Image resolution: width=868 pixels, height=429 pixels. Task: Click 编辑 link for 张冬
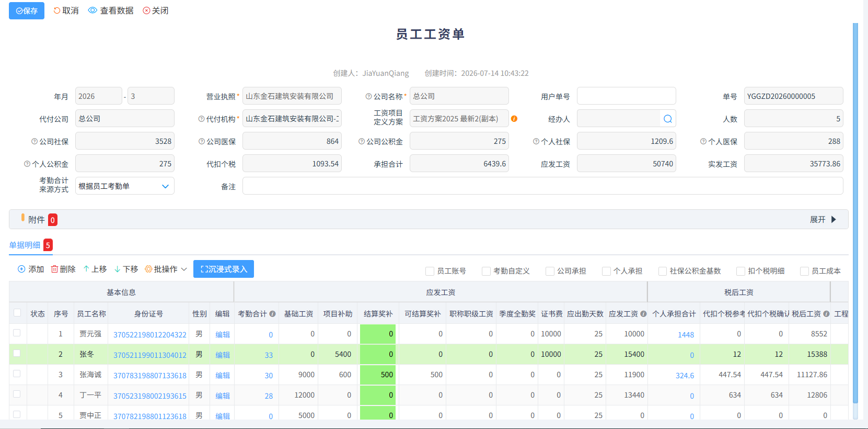click(223, 355)
